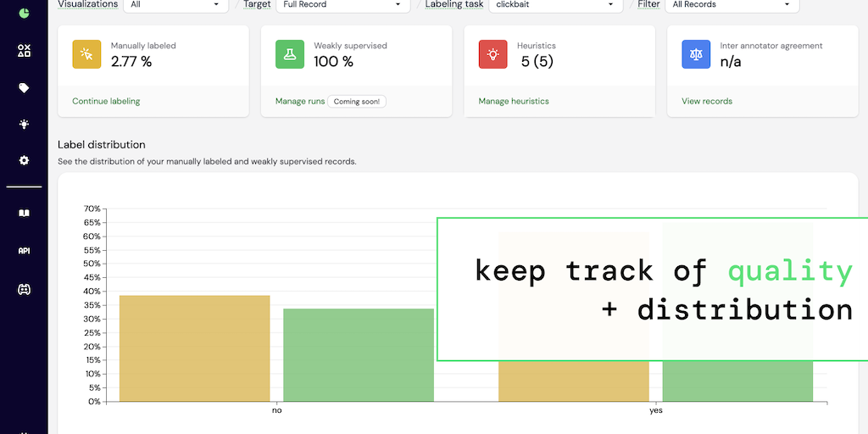Viewport: 868px width, 434px height.
Task: Click the shapes data browser sidebar icon
Action: tap(24, 51)
